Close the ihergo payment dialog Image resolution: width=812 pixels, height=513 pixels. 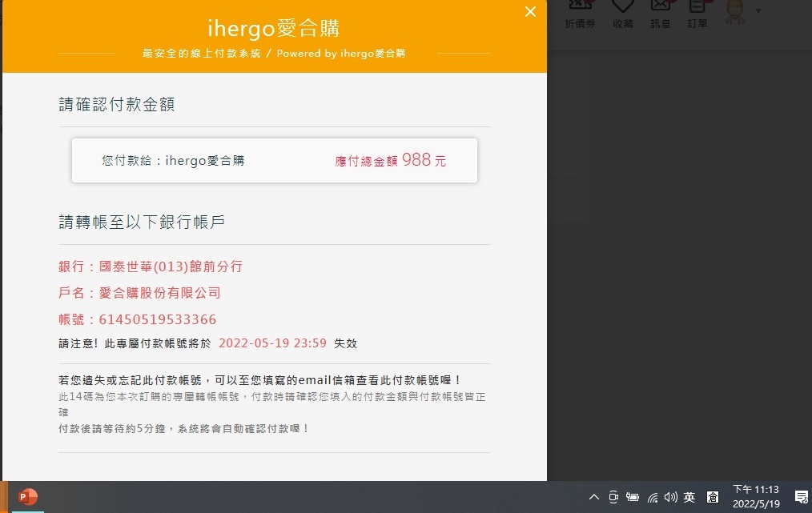(530, 11)
